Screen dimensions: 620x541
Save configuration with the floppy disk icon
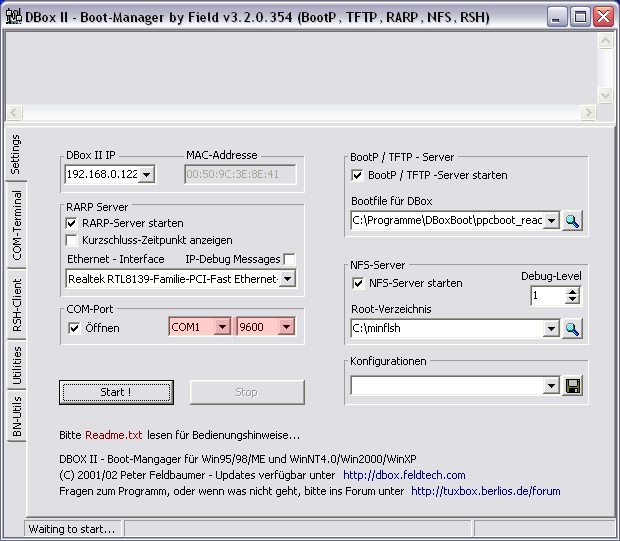tap(573, 386)
